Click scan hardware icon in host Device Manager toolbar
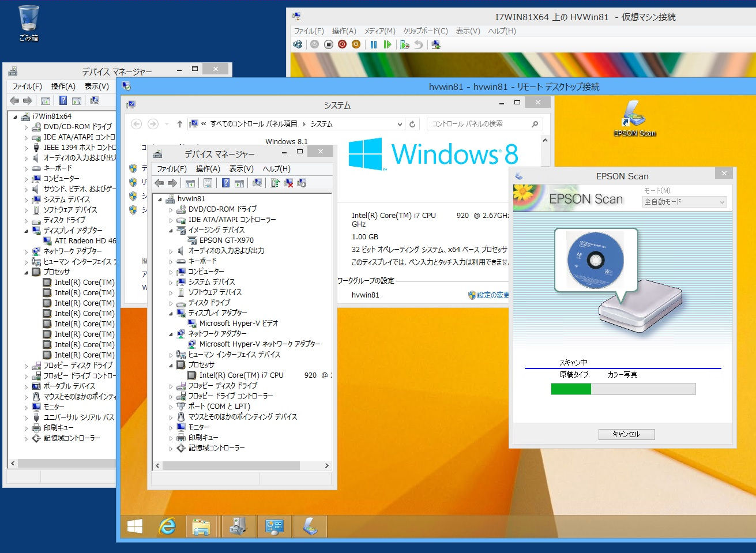This screenshot has height=553, width=756. point(95,100)
